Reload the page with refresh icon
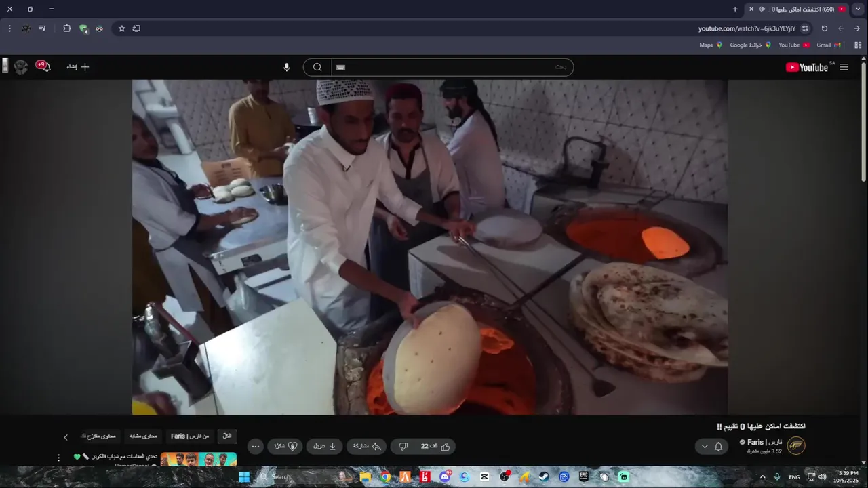This screenshot has width=868, height=488. point(825,28)
